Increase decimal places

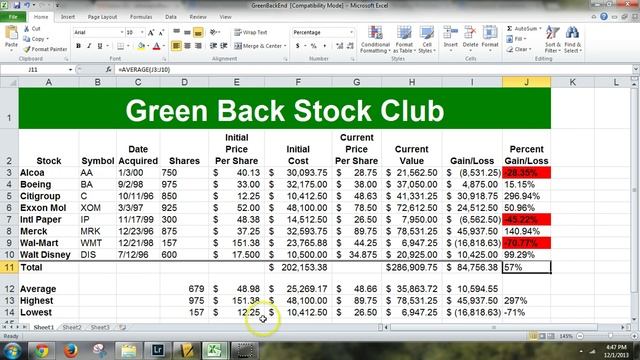(340, 46)
